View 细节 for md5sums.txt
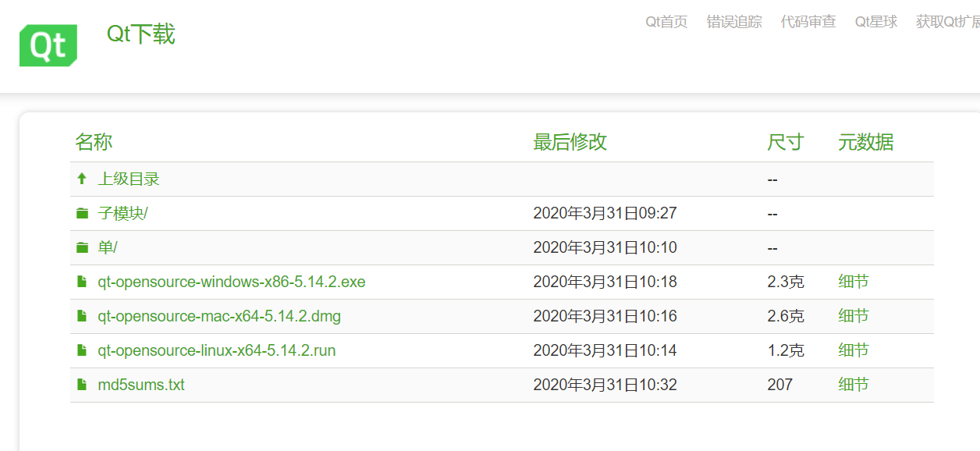The height and width of the screenshot is (451, 980). click(x=854, y=385)
